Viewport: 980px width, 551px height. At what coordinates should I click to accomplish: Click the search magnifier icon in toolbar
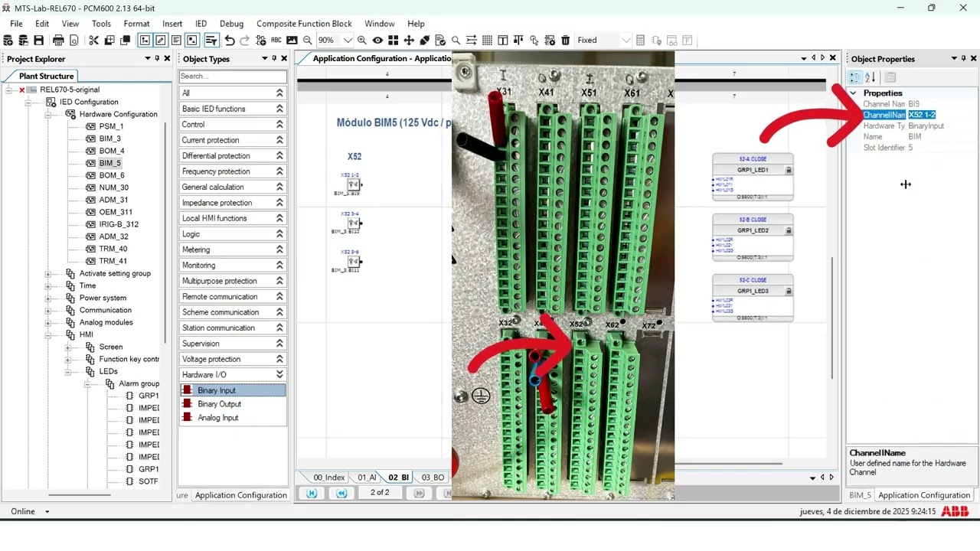(456, 41)
